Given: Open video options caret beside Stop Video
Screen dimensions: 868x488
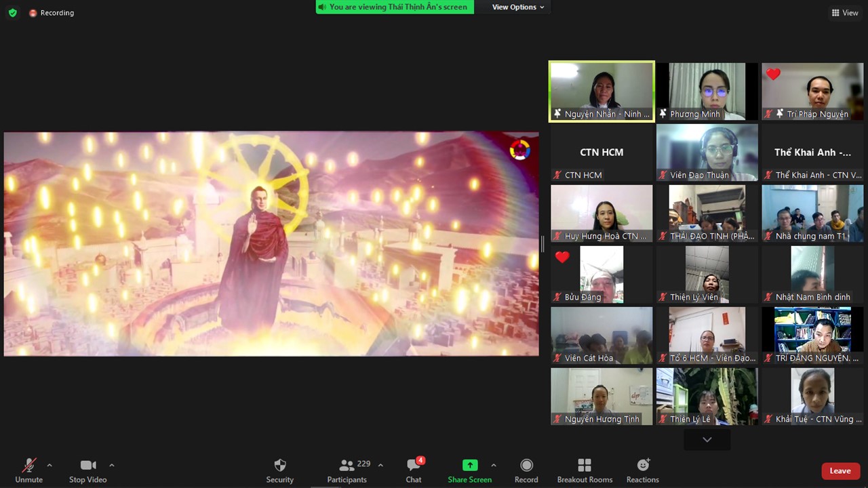Looking at the screenshot, I should (111, 465).
